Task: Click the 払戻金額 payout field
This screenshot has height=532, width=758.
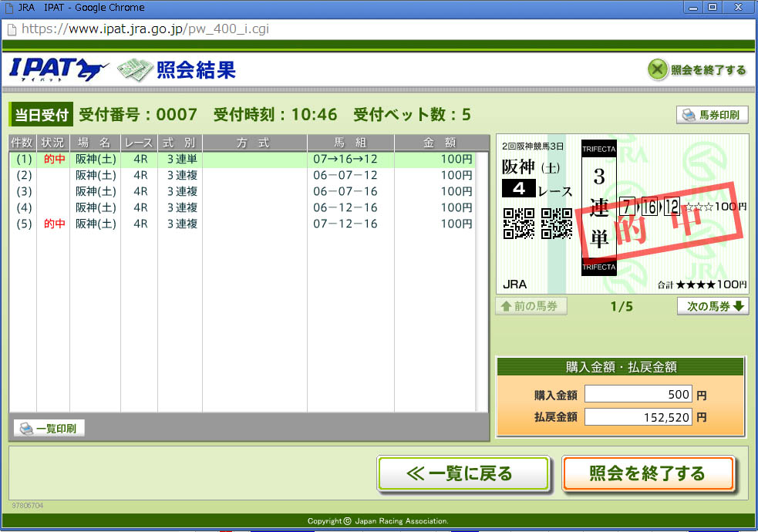Action: (x=638, y=417)
